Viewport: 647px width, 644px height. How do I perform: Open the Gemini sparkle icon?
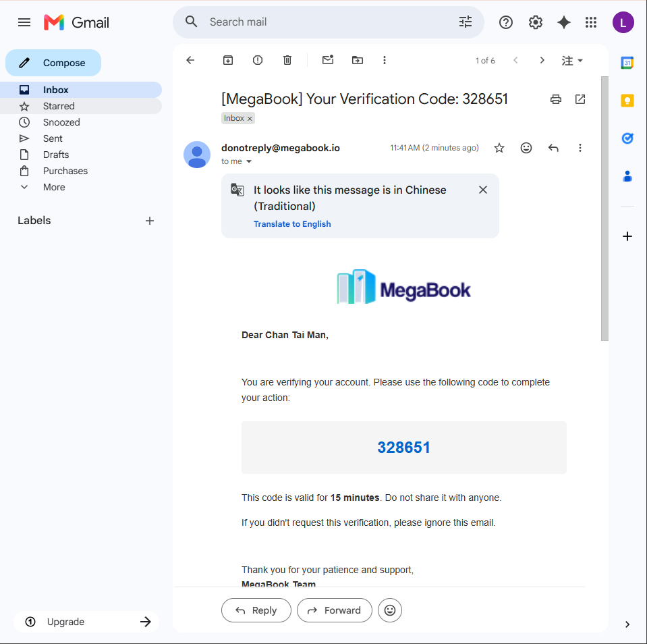point(563,22)
